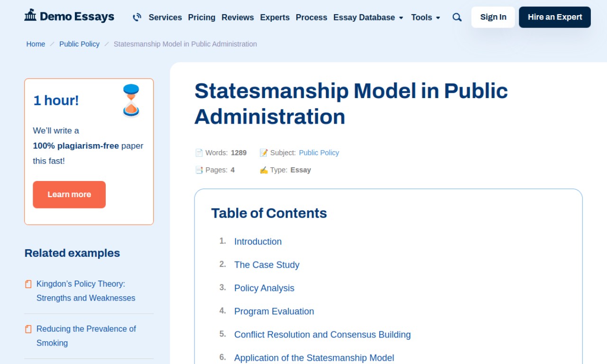Jump to Conflict Resolution and Consensus Building
The image size is (607, 364).
[322, 335]
